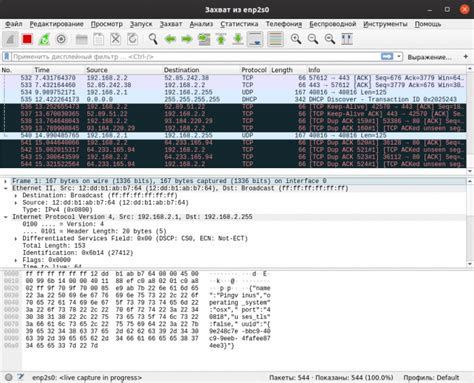
Task: Open the Помощь menu
Action: tap(428, 24)
